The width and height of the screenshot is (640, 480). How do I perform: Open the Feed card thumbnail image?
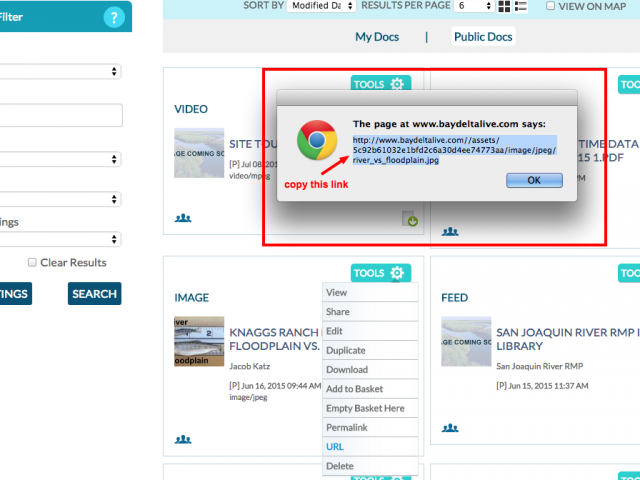(x=466, y=341)
